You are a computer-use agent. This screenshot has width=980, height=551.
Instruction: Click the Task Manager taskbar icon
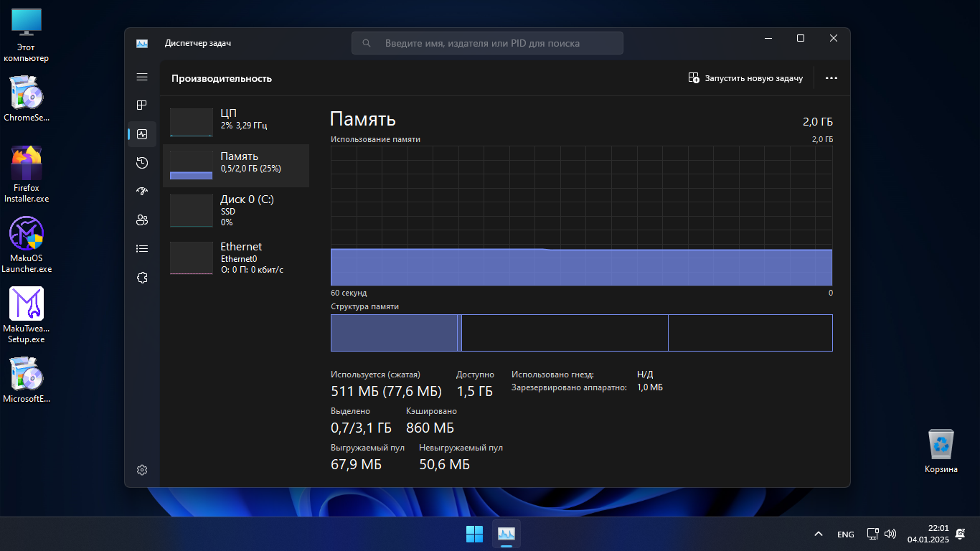tap(507, 534)
